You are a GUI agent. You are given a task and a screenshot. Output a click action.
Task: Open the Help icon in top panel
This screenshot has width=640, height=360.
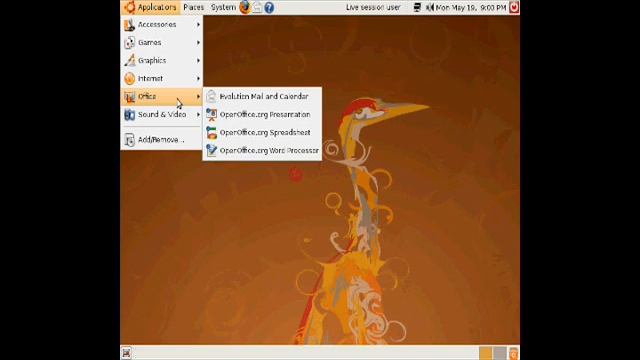click(x=269, y=7)
